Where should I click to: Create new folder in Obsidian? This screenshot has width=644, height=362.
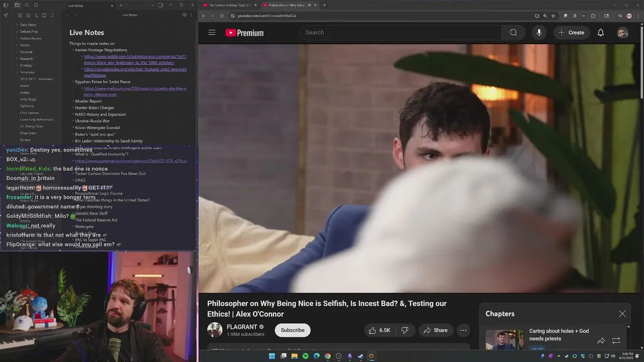(28, 16)
